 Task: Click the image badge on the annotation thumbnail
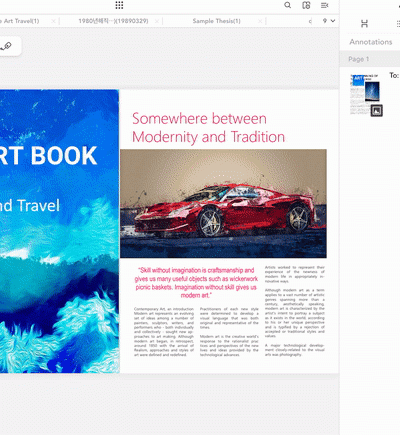377,111
